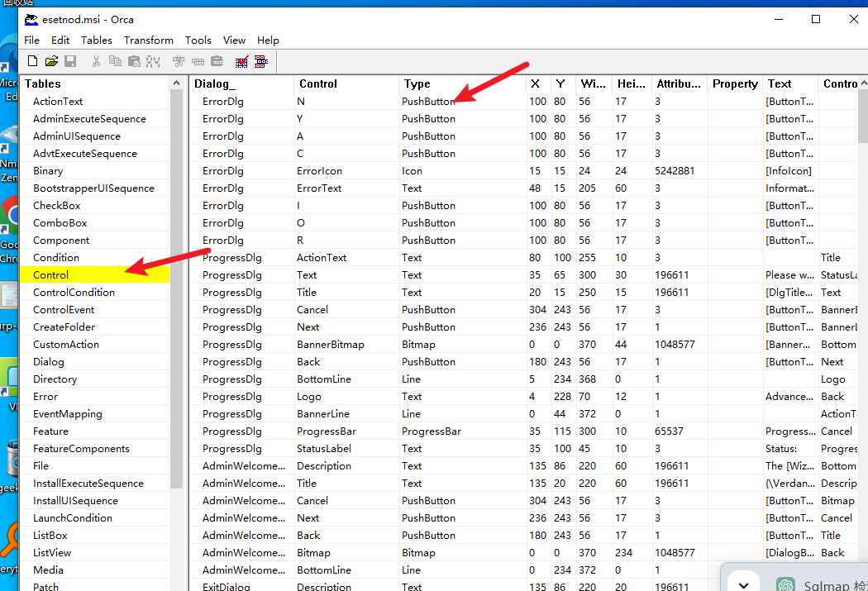Viewport: 868px width, 591px height.
Task: Click the ChatGPT icon in the popup
Action: click(785, 584)
